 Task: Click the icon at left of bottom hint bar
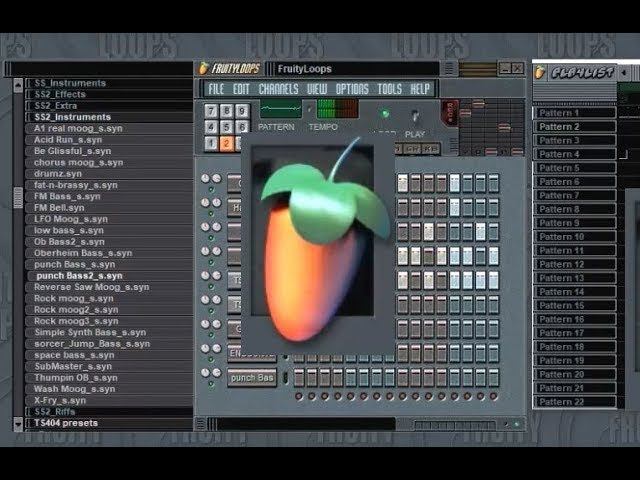tap(200, 424)
